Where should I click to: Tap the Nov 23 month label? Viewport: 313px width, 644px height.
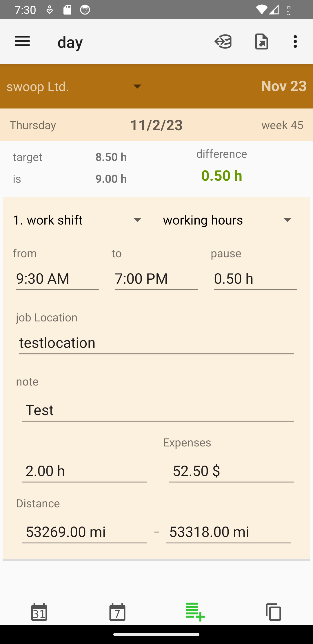(283, 86)
